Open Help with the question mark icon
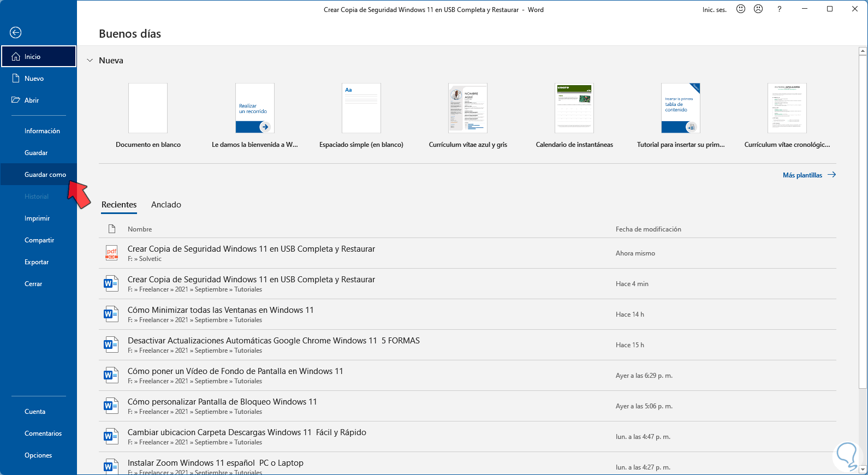Viewport: 868px width, 475px height. pos(779,9)
